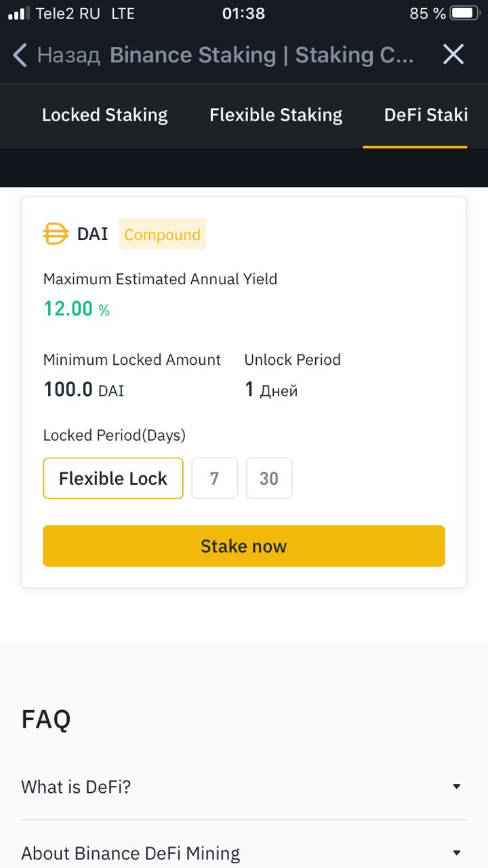Switch to the Locked Staking tab
This screenshot has height=868, width=488.
[x=104, y=115]
